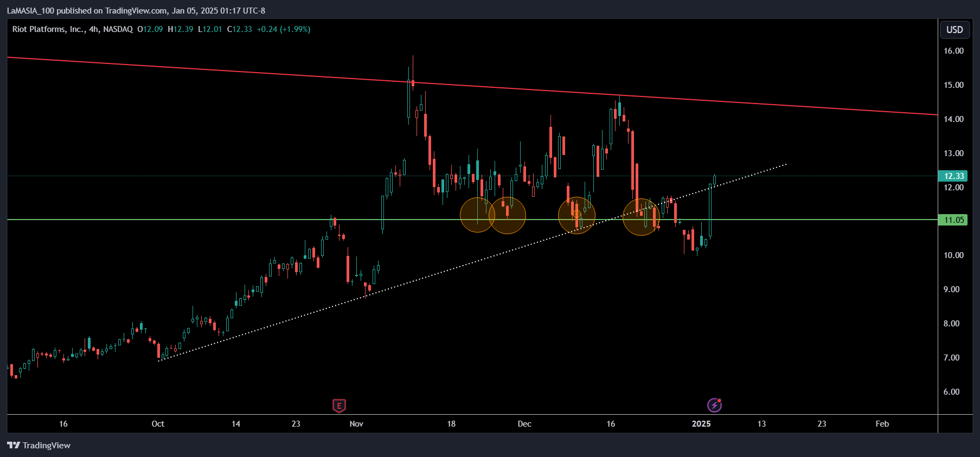This screenshot has width=980, height=457.
Task: Click the H12.39 high value
Action: coord(181,29)
